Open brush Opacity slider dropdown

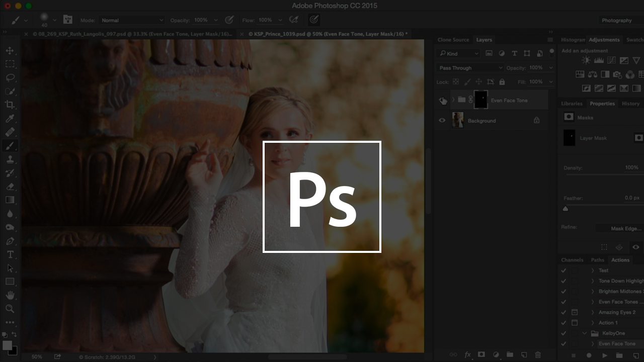tap(216, 20)
